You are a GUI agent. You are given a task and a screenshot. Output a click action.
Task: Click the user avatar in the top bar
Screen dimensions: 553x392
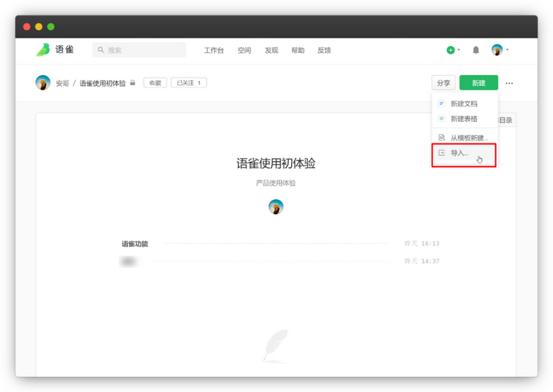pyautogui.click(x=497, y=50)
